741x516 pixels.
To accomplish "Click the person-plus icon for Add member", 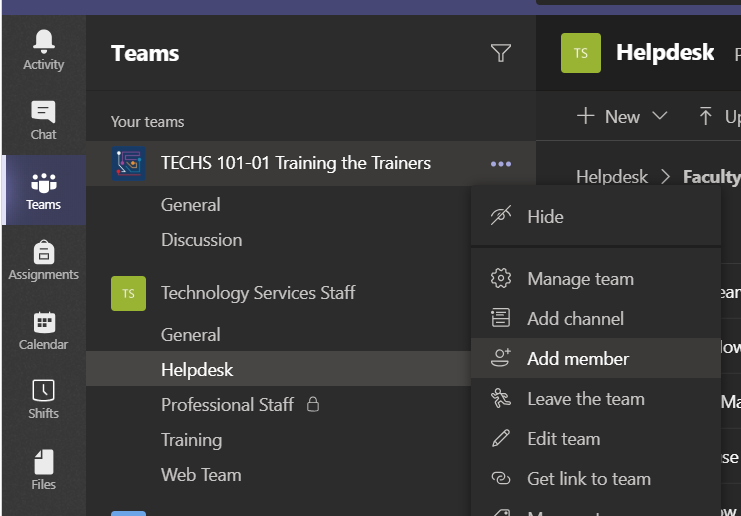I will pyautogui.click(x=501, y=358).
